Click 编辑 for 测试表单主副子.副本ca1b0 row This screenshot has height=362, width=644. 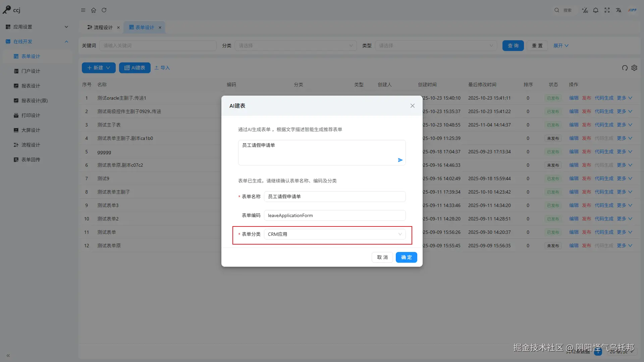[574, 138]
